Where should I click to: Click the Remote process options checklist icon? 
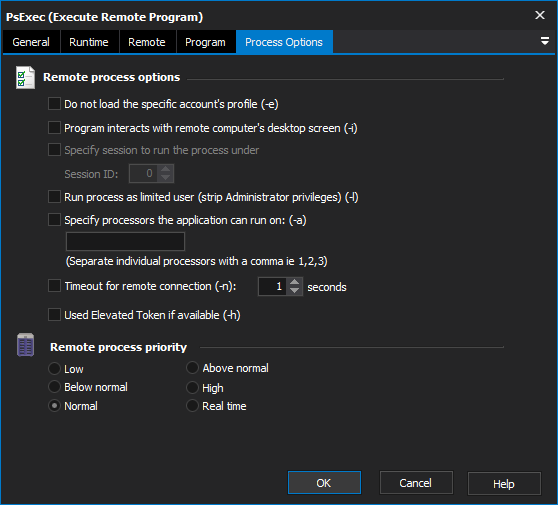click(25, 77)
